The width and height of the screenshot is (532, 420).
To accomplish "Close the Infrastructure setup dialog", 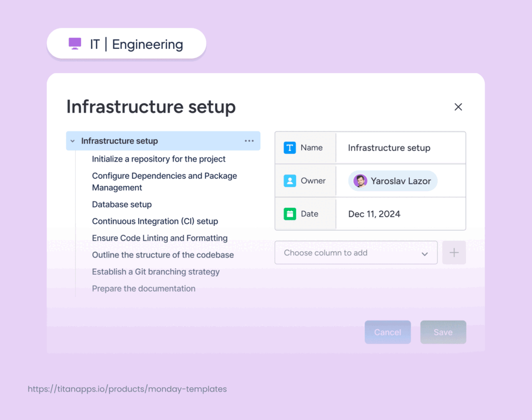I will point(458,107).
